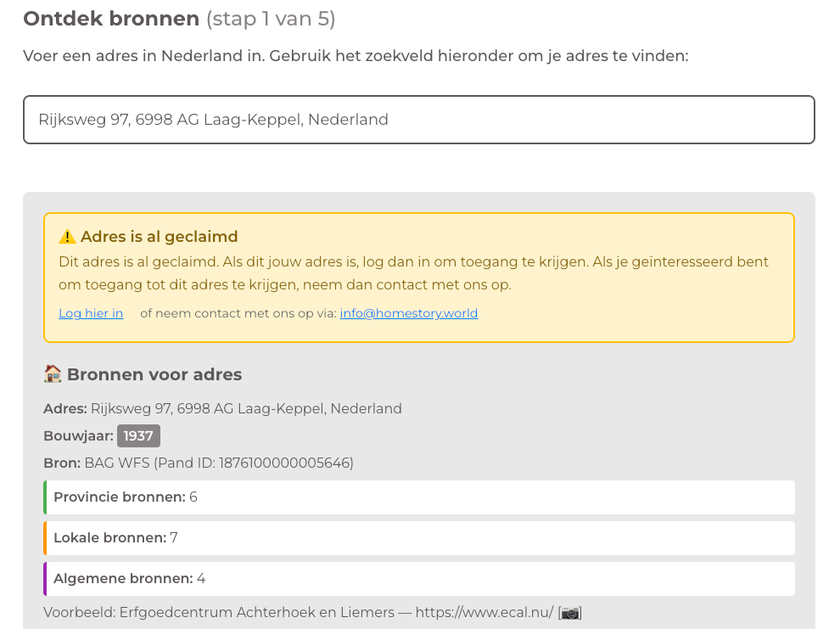Click the 'Bronnen voor adres' heading
The height and width of the screenshot is (629, 840).
click(x=154, y=374)
